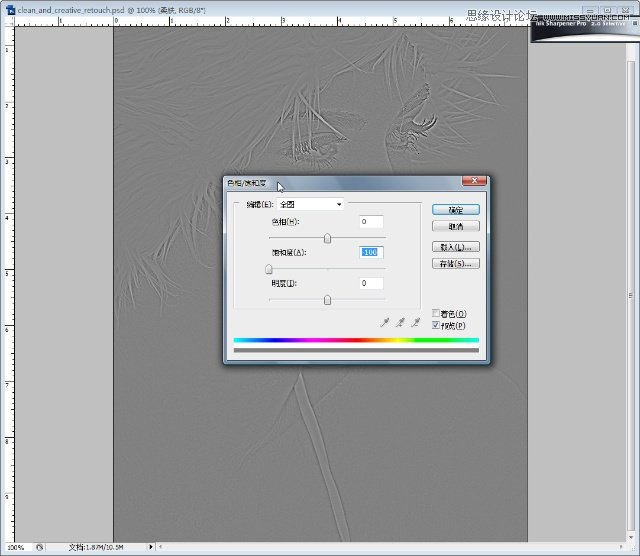Click the 取消 cancel button

[456, 226]
